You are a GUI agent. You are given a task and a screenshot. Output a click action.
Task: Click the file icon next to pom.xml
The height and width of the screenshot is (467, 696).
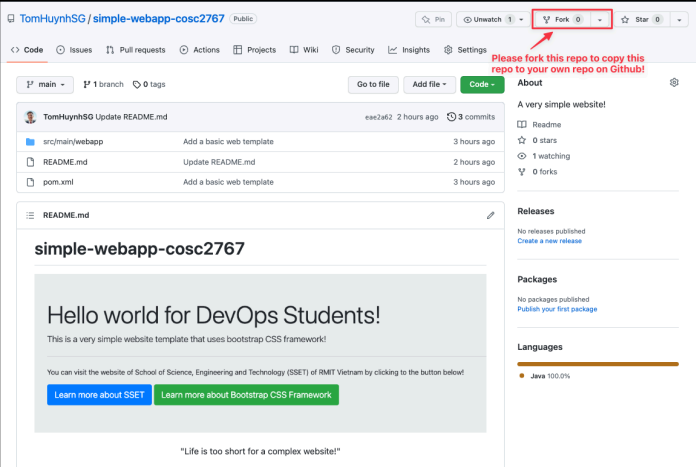point(30,182)
